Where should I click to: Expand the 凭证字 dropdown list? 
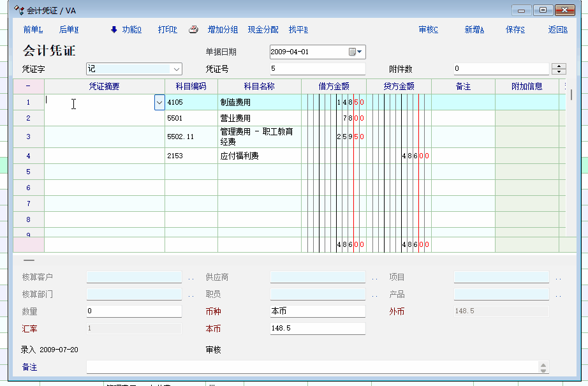[176, 69]
